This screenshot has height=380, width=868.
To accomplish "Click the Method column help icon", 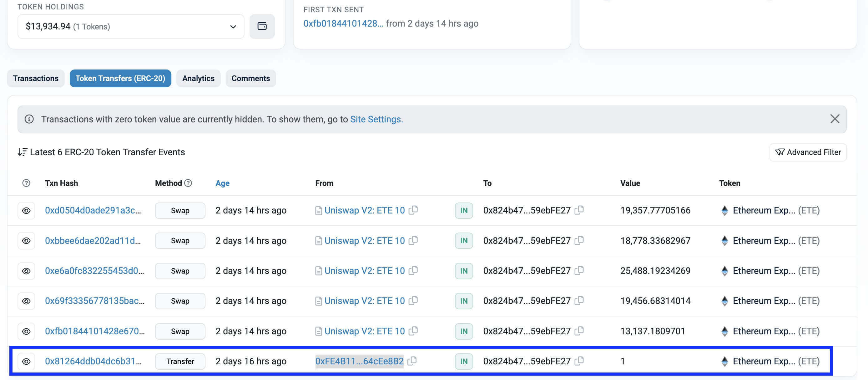I will click(x=188, y=183).
